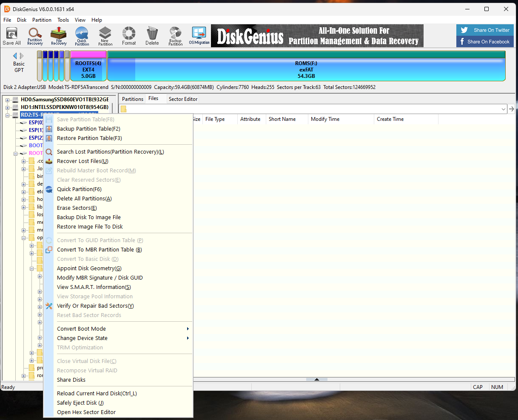Open the Backup Partition tool
The image size is (518, 420).
[x=175, y=36]
